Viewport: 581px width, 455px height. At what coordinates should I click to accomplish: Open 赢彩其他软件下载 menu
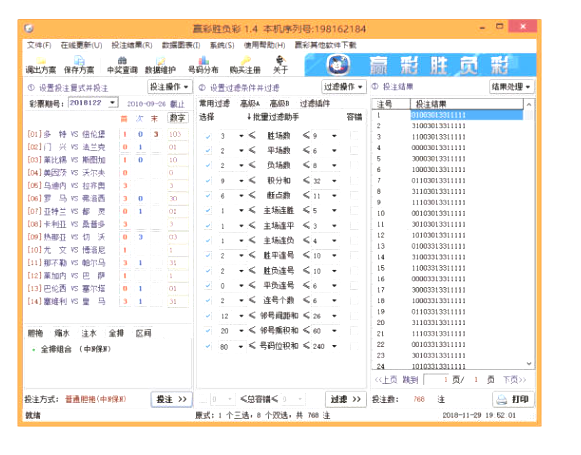click(325, 45)
